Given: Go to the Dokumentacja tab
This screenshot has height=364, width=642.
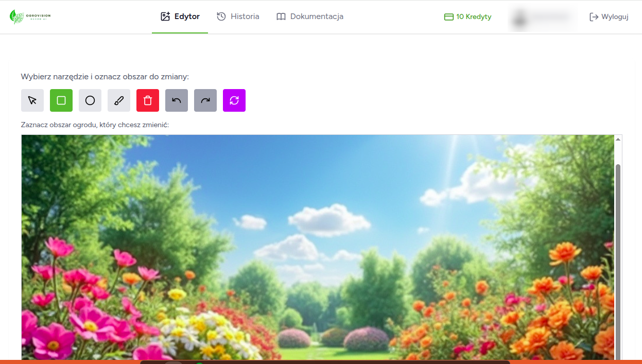Looking at the screenshot, I should coord(310,16).
